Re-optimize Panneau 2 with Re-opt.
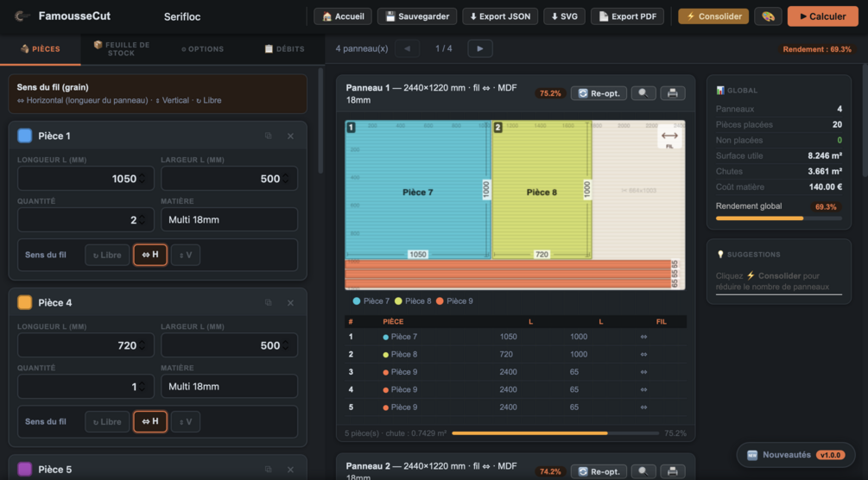Image resolution: width=868 pixels, height=480 pixels. (x=599, y=471)
